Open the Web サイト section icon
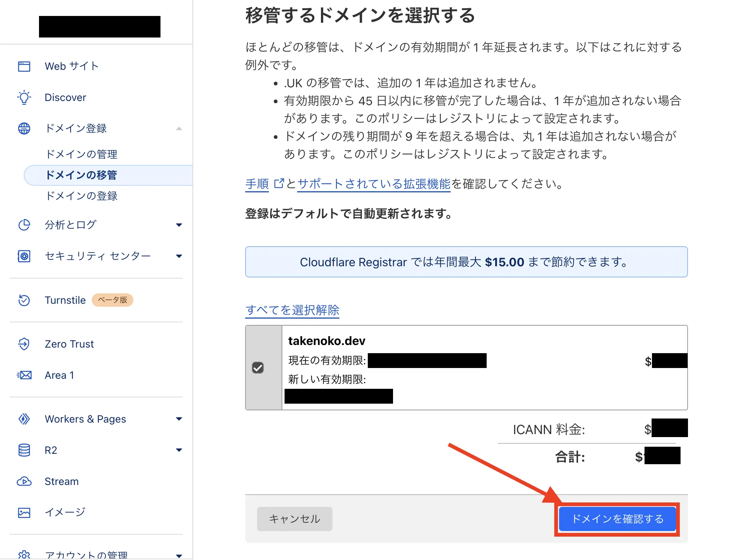The width and height of the screenshot is (740, 560). coord(24,66)
